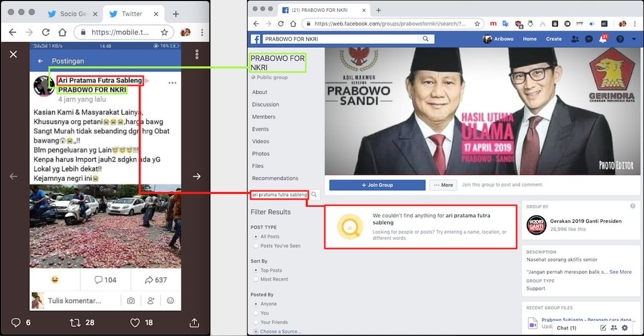Bookmark the Facebook group page with the star
The width and height of the screenshot is (644, 336).
477,24
